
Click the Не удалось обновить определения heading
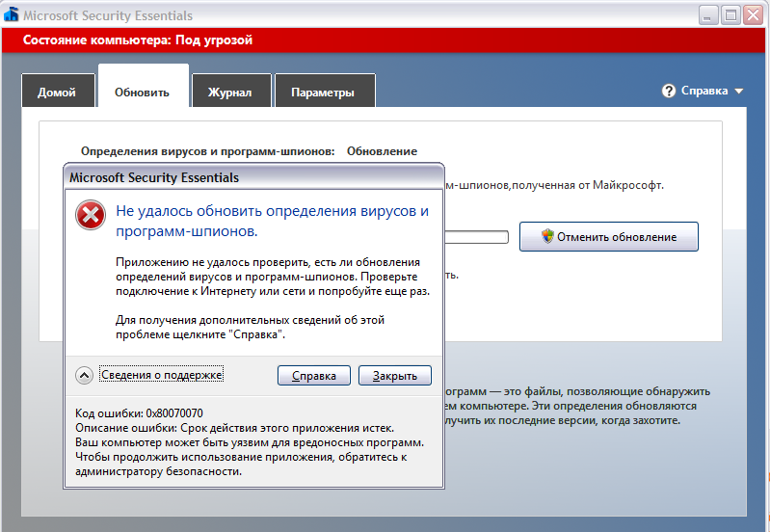click(272, 221)
